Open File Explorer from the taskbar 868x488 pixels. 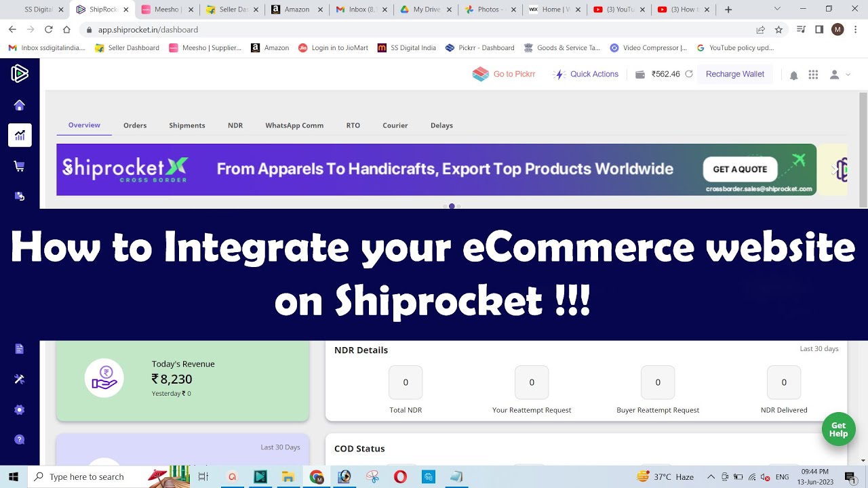(x=288, y=477)
